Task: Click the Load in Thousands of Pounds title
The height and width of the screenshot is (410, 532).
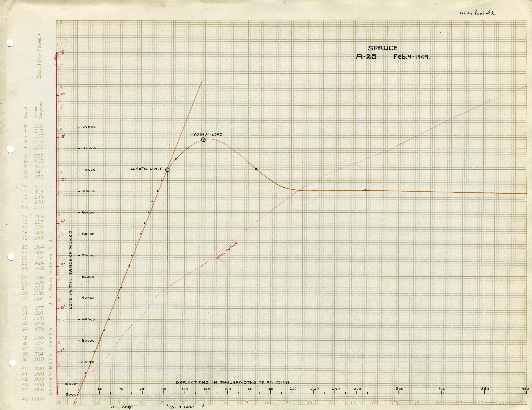Action: (71, 270)
